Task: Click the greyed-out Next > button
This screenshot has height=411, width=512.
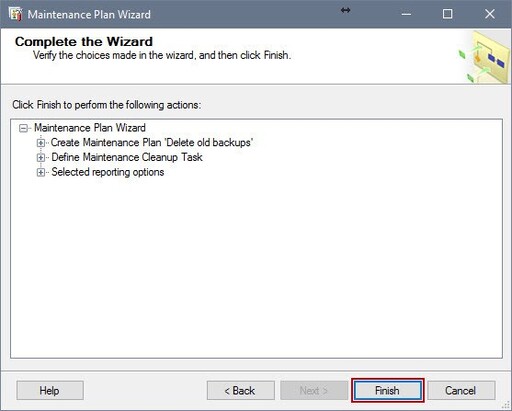Action: 314,390
